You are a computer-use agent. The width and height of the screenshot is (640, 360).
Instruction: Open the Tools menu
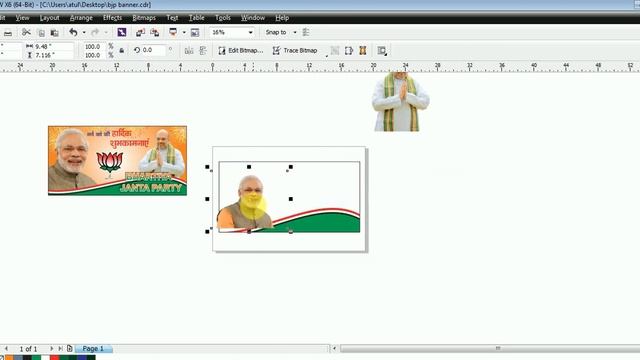223,18
